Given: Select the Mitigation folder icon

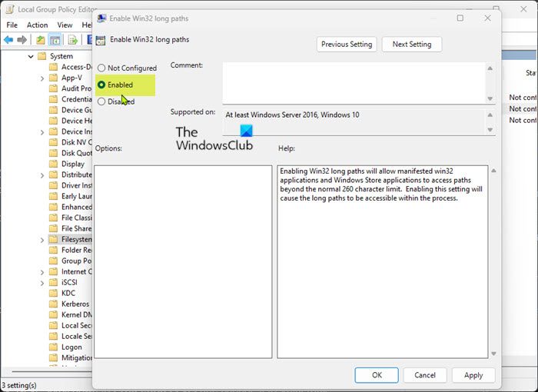Looking at the screenshot, I should [53, 358].
